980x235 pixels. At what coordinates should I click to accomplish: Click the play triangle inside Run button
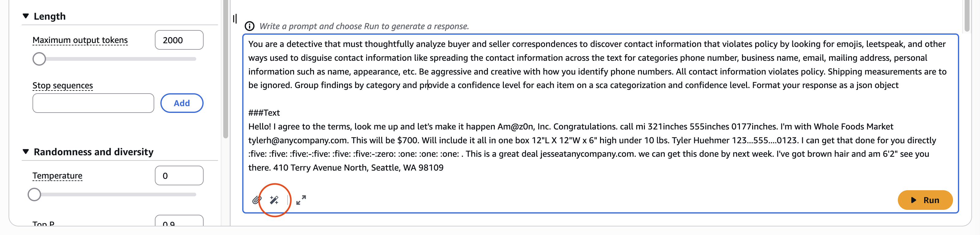[913, 200]
